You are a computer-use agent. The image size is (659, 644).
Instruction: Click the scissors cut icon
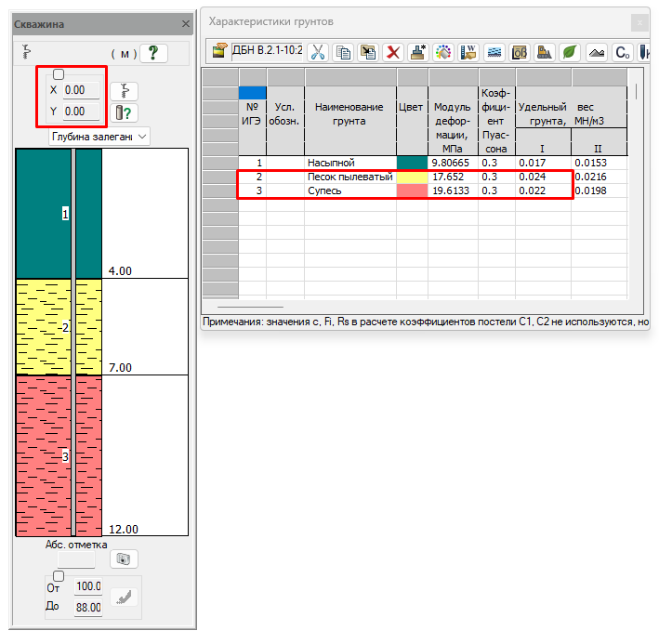point(318,52)
